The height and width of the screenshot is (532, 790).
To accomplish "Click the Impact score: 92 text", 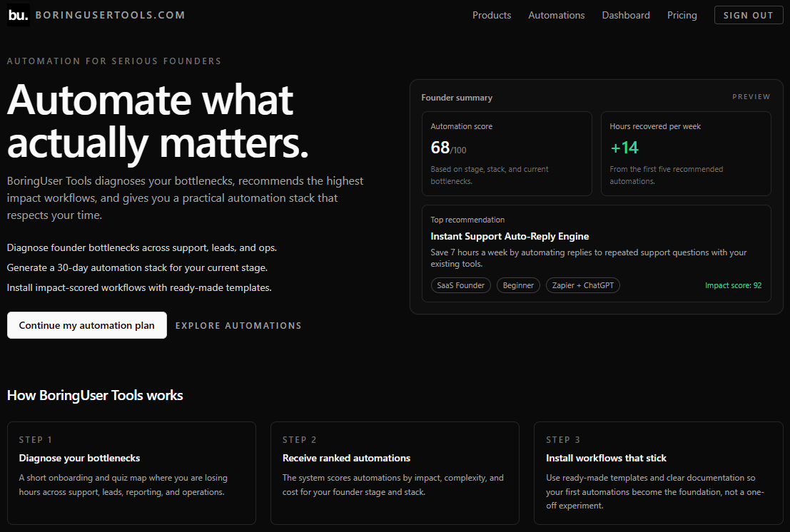I will 733,285.
